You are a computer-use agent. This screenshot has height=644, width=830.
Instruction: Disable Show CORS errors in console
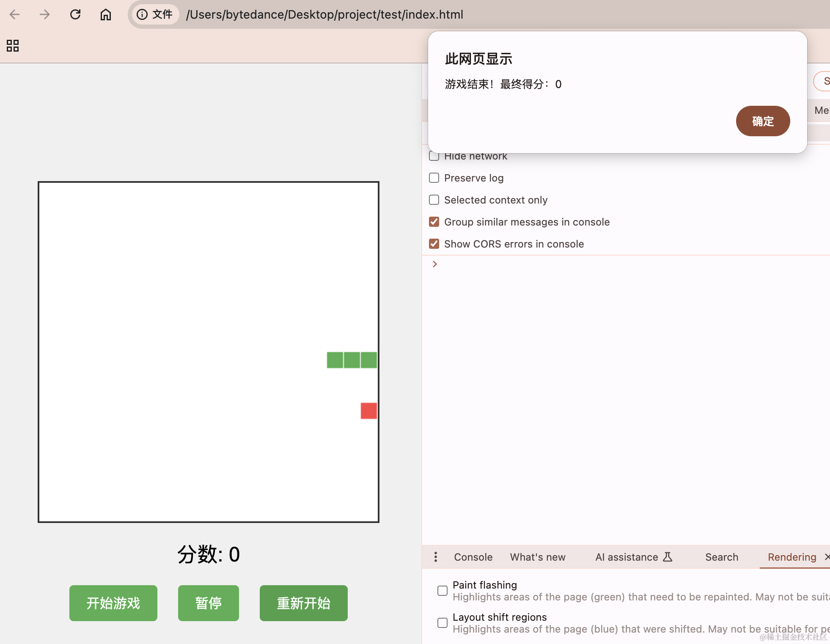pos(434,244)
